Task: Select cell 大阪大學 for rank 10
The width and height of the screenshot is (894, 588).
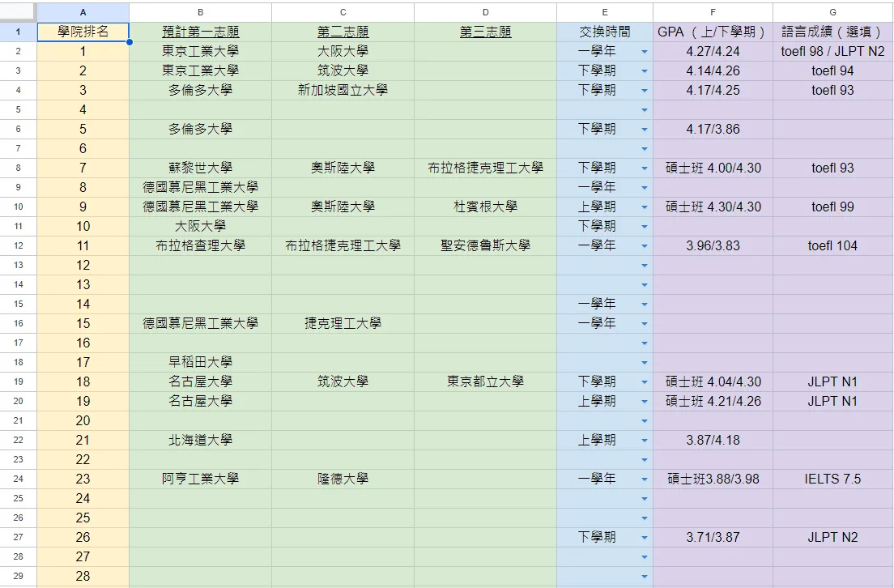Action: pyautogui.click(x=200, y=227)
